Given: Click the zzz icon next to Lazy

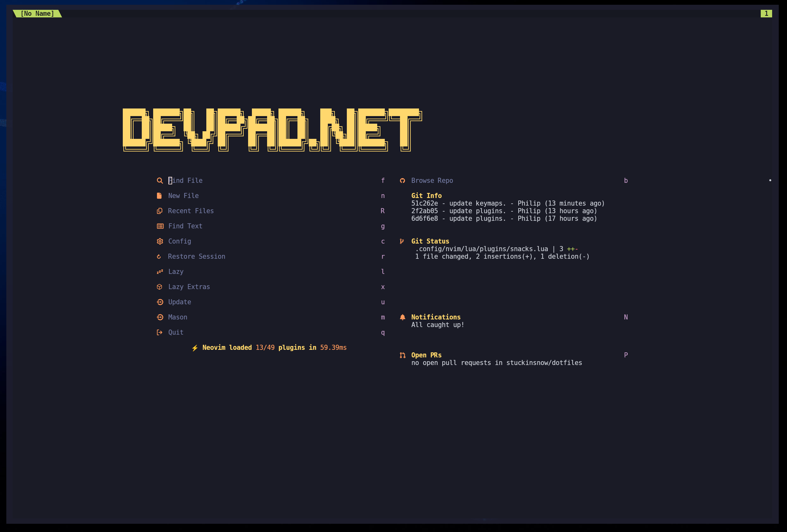Looking at the screenshot, I should (160, 271).
